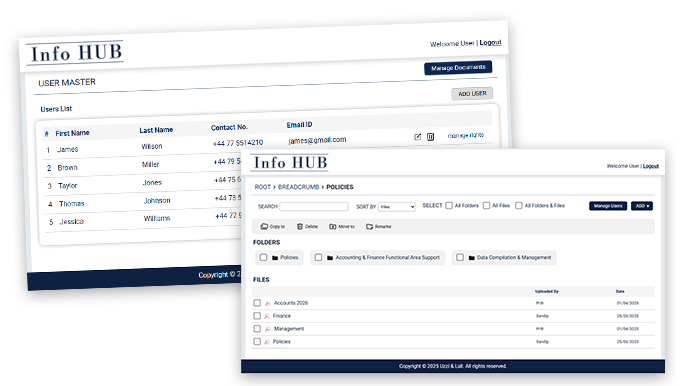
Task: Click the Move to icon in the toolbar
Action: pyautogui.click(x=333, y=226)
